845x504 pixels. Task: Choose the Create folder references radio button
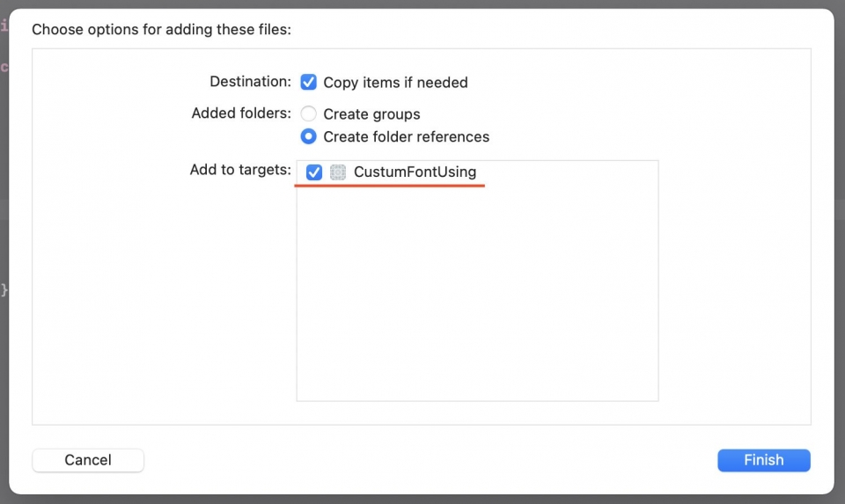308,136
